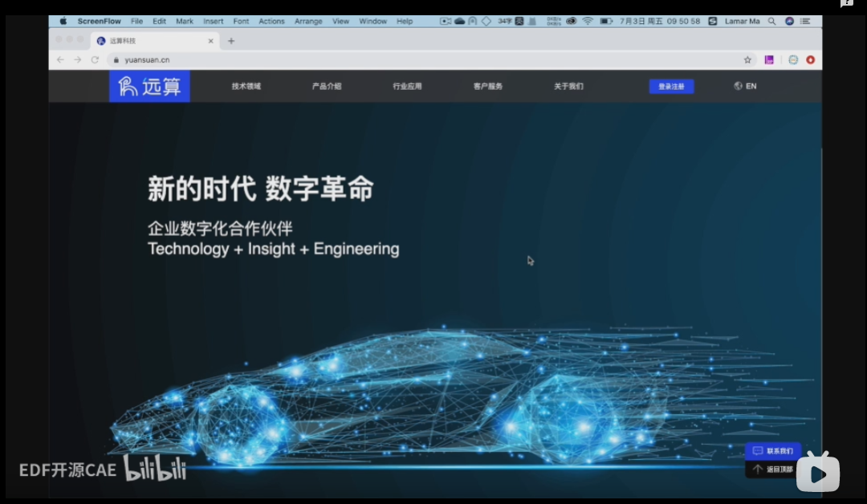Viewport: 867px width, 504px height.
Task: Click the red recorder extension icon
Action: (x=810, y=59)
